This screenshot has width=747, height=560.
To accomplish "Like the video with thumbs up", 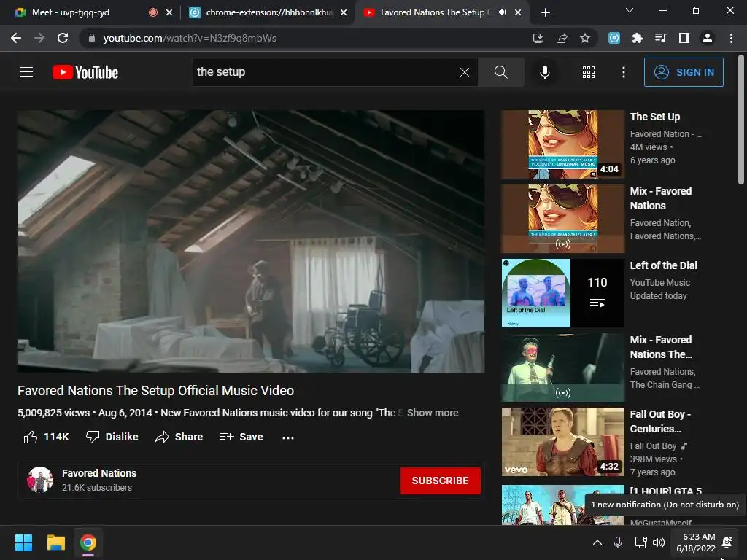I will click(x=46, y=437).
